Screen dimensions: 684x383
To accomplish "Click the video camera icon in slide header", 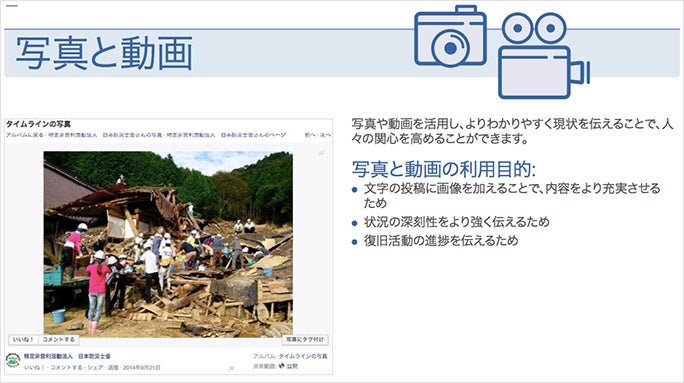I will click(x=544, y=56).
